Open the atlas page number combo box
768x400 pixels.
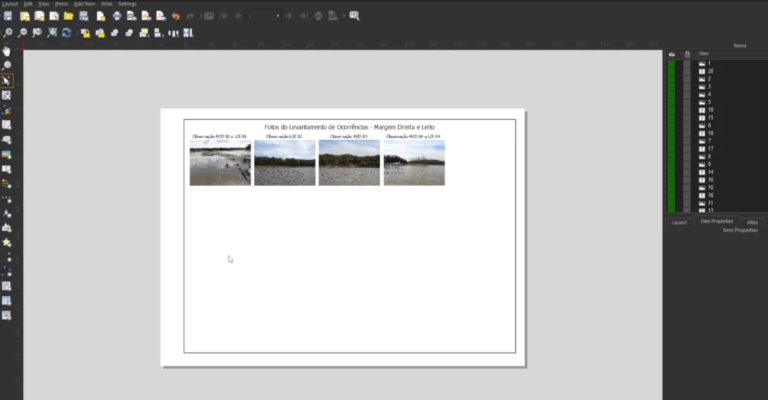264,16
